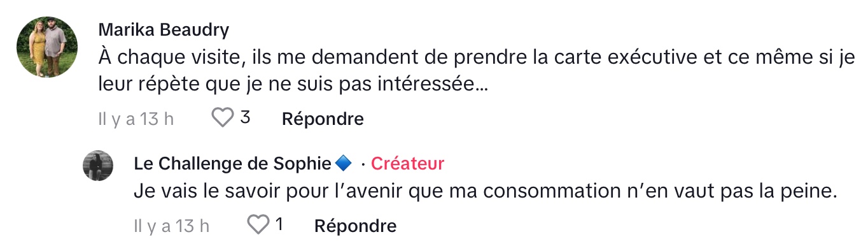
Task: Like the creator's reply with the heart
Action: click(258, 224)
